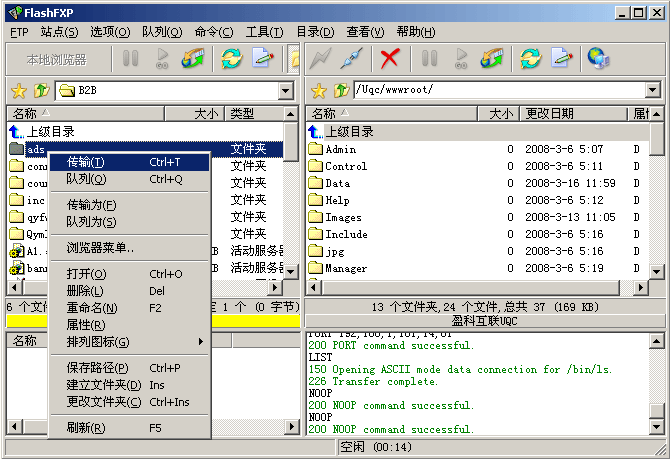Click the 本地浏览器 button
Viewport: 670px width, 459px height.
56,59
